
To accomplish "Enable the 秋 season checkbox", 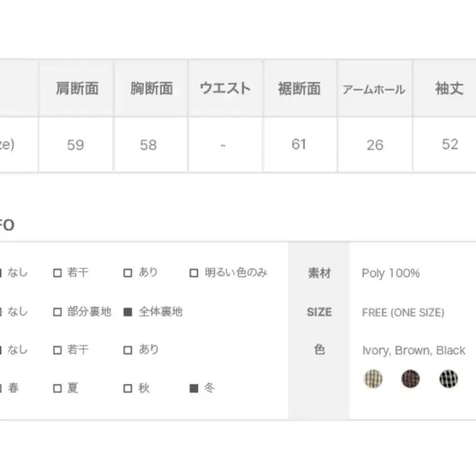I will pos(128,389).
